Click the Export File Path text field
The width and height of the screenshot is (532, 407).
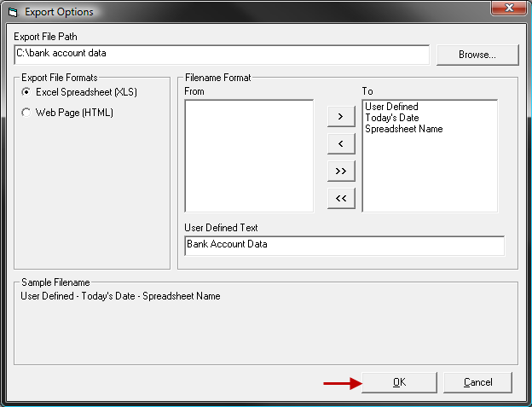coord(222,54)
